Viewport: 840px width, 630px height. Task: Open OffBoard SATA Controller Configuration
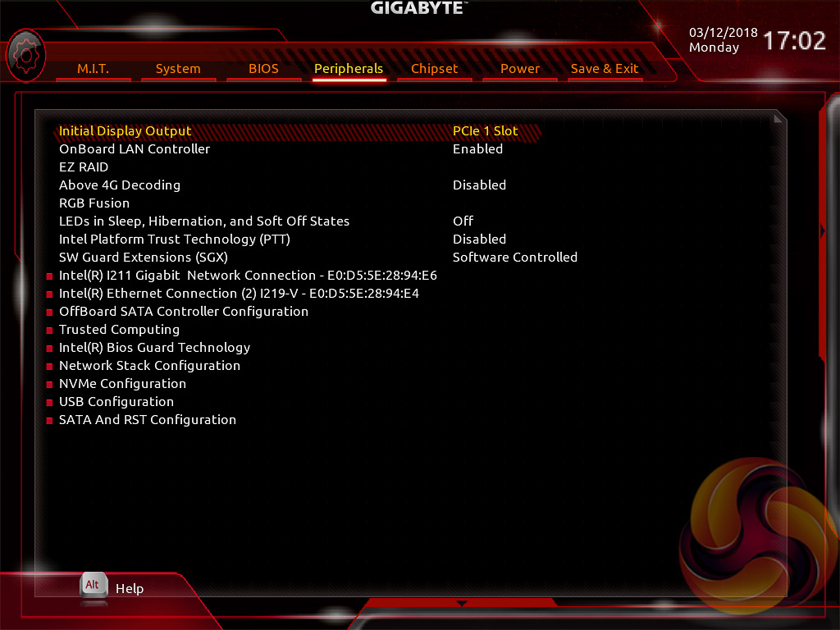184,312
